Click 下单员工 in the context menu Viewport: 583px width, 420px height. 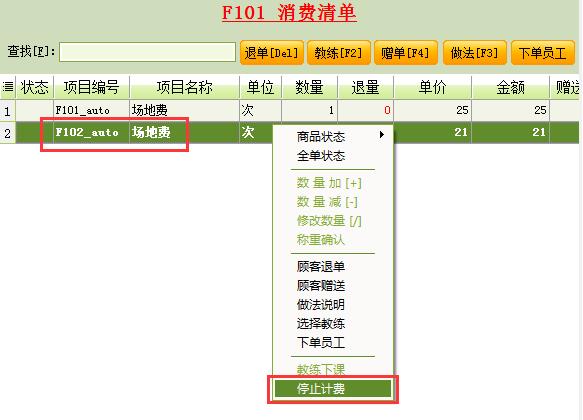click(321, 342)
